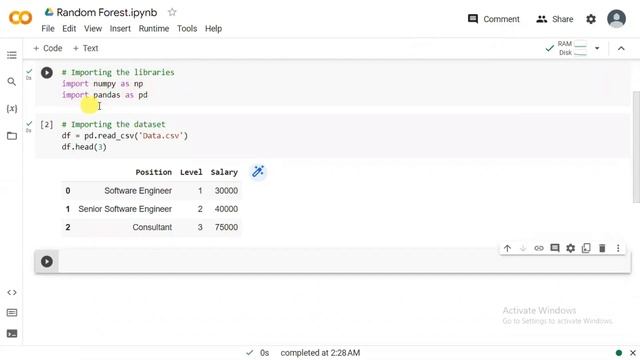Add a new Text cell
This screenshot has height=360, width=640.
point(85,48)
